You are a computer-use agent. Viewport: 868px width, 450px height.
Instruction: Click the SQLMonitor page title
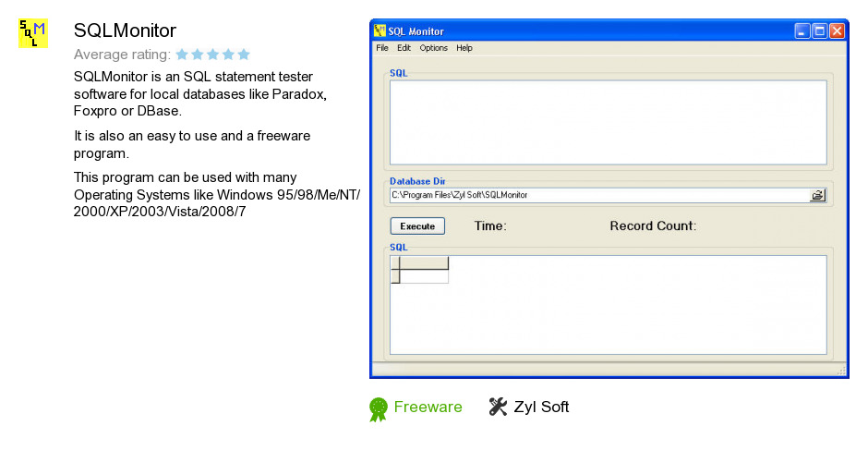coord(125,30)
